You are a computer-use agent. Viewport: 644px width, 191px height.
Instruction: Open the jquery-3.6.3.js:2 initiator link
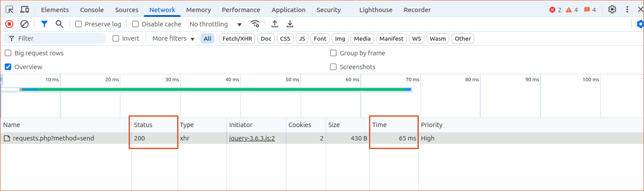252,138
